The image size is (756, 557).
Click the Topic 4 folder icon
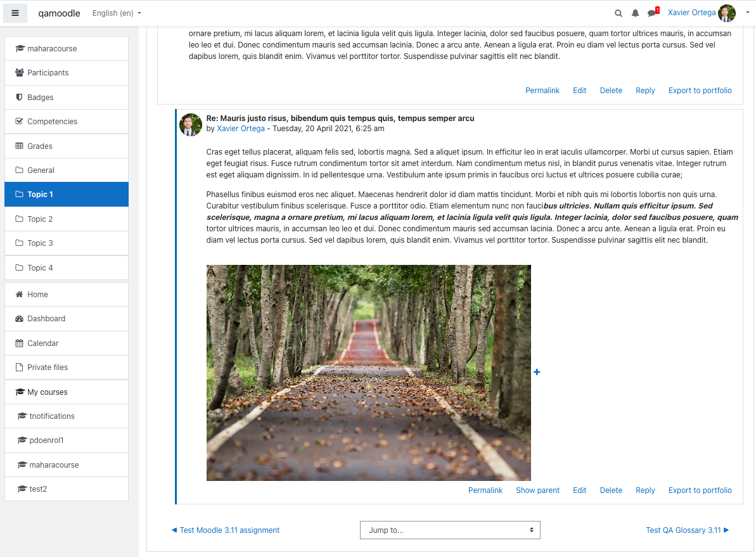click(19, 267)
